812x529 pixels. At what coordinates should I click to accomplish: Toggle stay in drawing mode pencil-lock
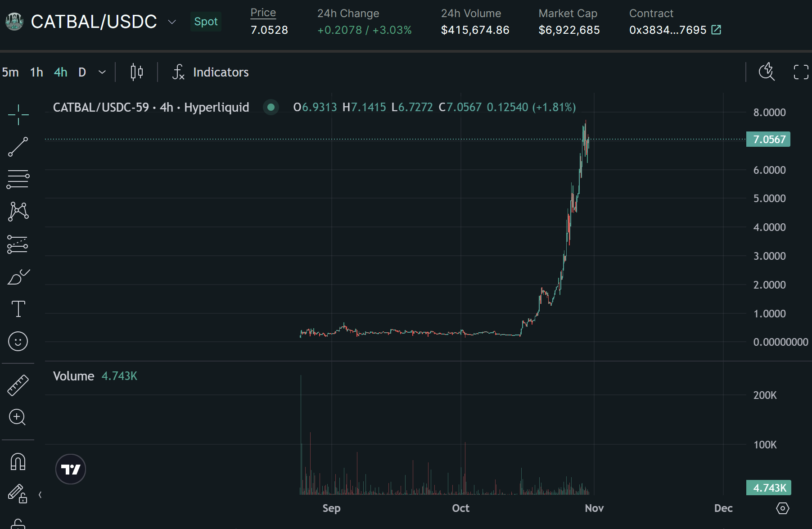click(x=18, y=494)
